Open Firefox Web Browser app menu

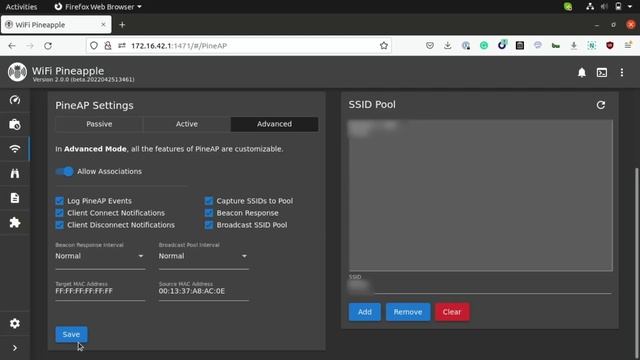(98, 7)
